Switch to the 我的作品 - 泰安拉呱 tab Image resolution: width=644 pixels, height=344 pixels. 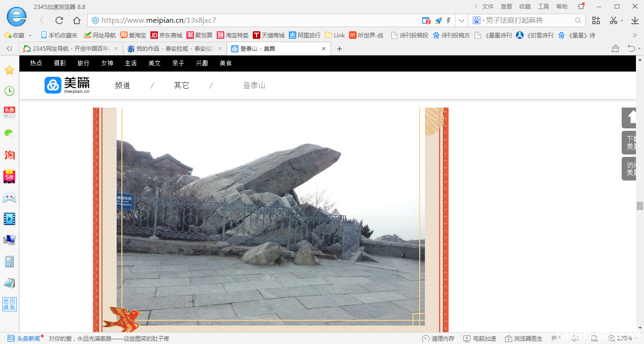coord(175,49)
